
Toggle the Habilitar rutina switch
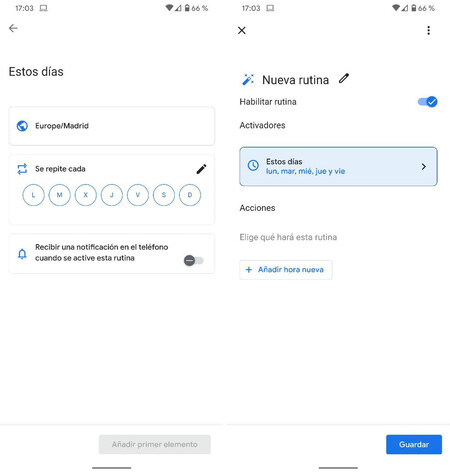pyautogui.click(x=428, y=102)
